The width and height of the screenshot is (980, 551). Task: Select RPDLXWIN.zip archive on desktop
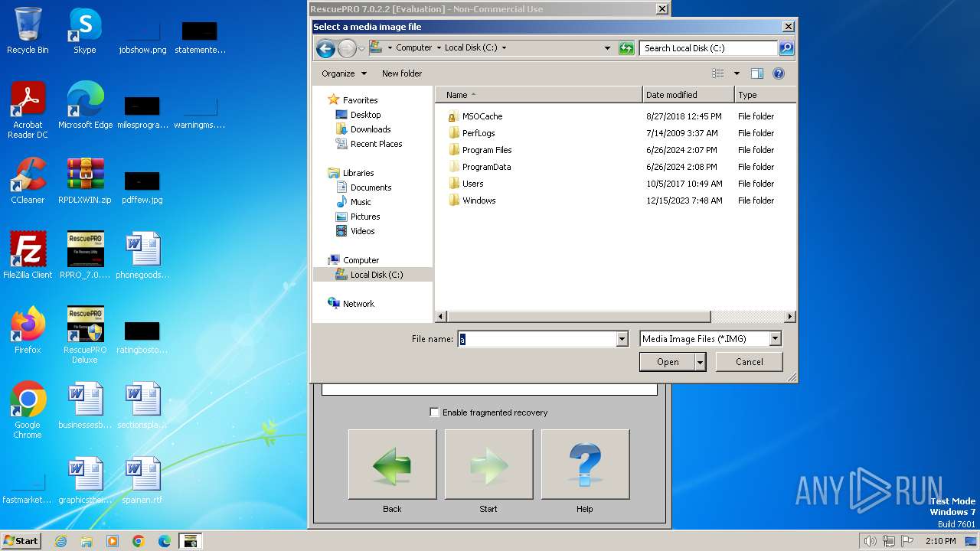pyautogui.click(x=85, y=181)
